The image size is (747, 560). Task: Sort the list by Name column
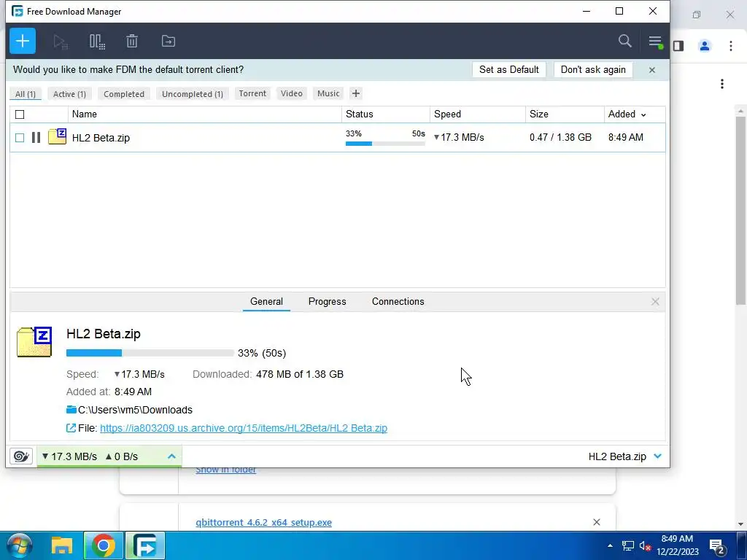pos(205,114)
